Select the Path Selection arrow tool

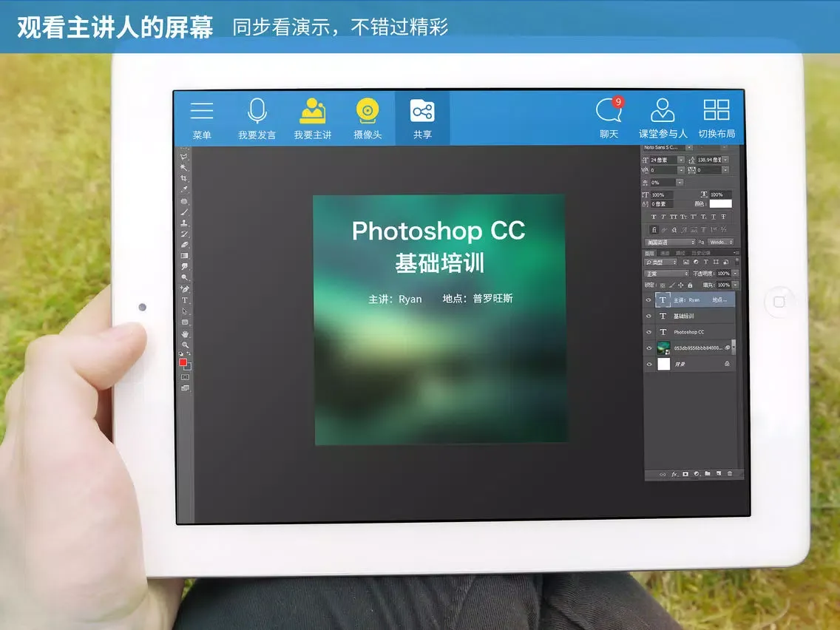184,311
